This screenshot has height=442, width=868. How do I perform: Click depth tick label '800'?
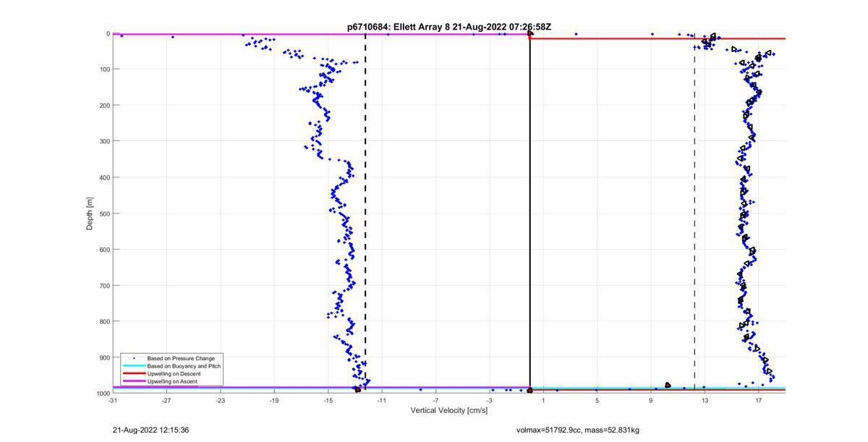click(104, 321)
